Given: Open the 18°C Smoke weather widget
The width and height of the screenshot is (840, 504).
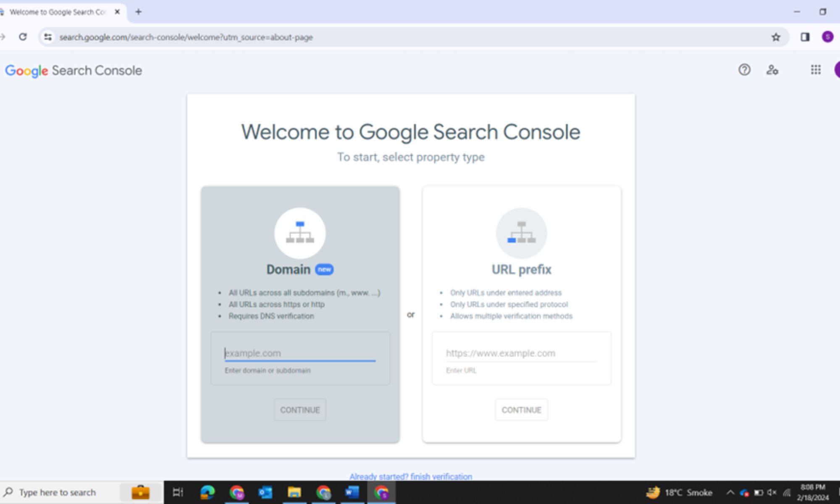Looking at the screenshot, I should pos(679,492).
